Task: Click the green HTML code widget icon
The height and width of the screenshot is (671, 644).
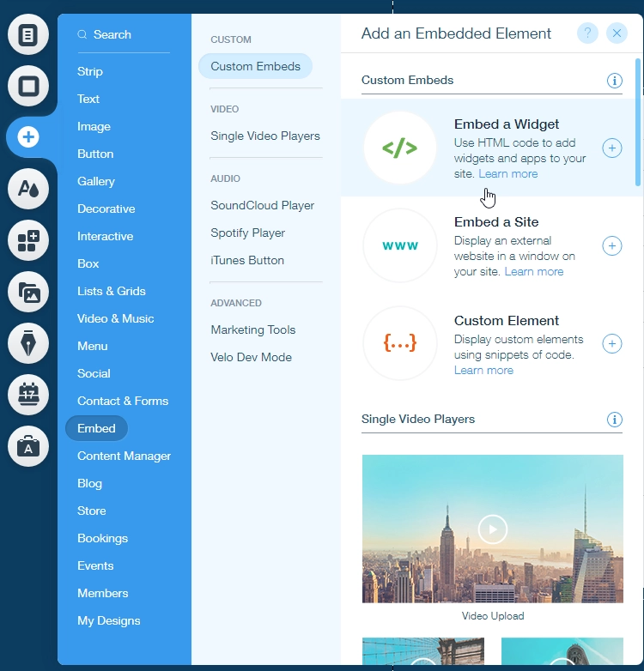Action: [400, 148]
